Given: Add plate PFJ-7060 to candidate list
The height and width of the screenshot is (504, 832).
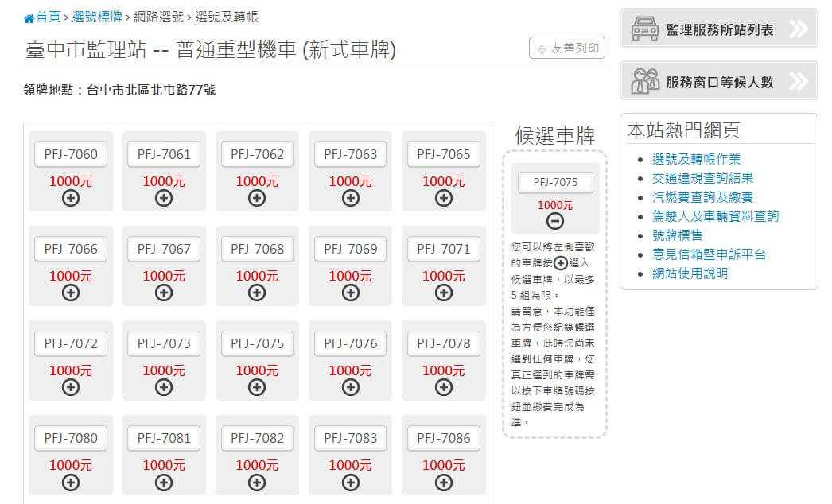Looking at the screenshot, I should point(70,197).
